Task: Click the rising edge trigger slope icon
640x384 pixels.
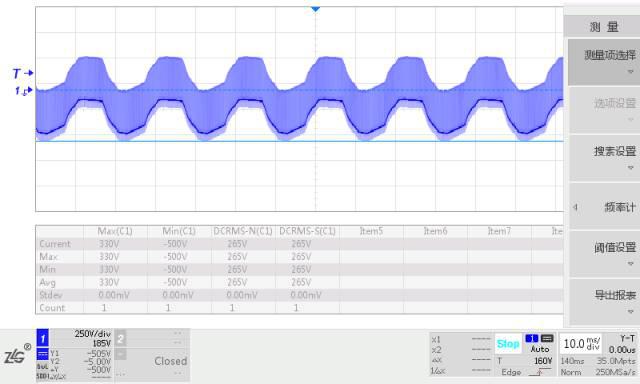Action: (540, 372)
